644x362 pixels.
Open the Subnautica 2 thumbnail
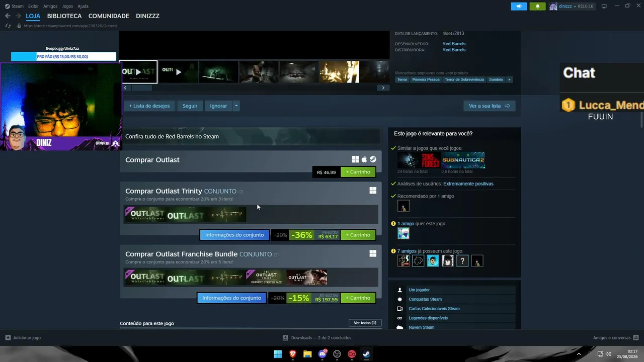(x=463, y=160)
